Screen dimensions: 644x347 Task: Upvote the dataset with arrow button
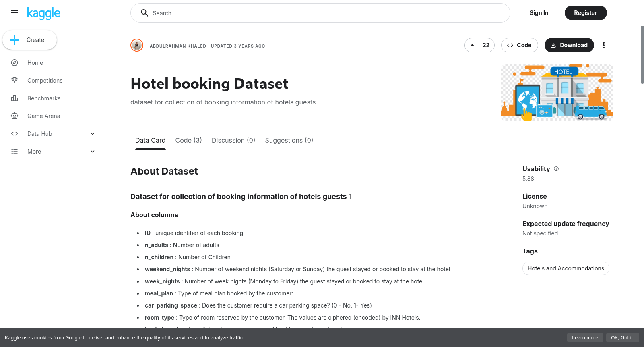(472, 45)
